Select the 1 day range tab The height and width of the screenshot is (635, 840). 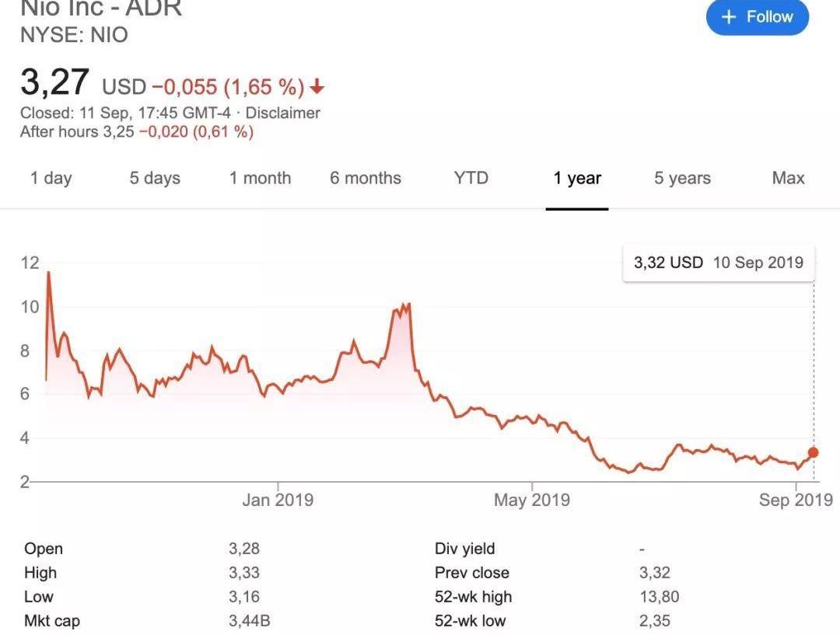click(x=51, y=178)
